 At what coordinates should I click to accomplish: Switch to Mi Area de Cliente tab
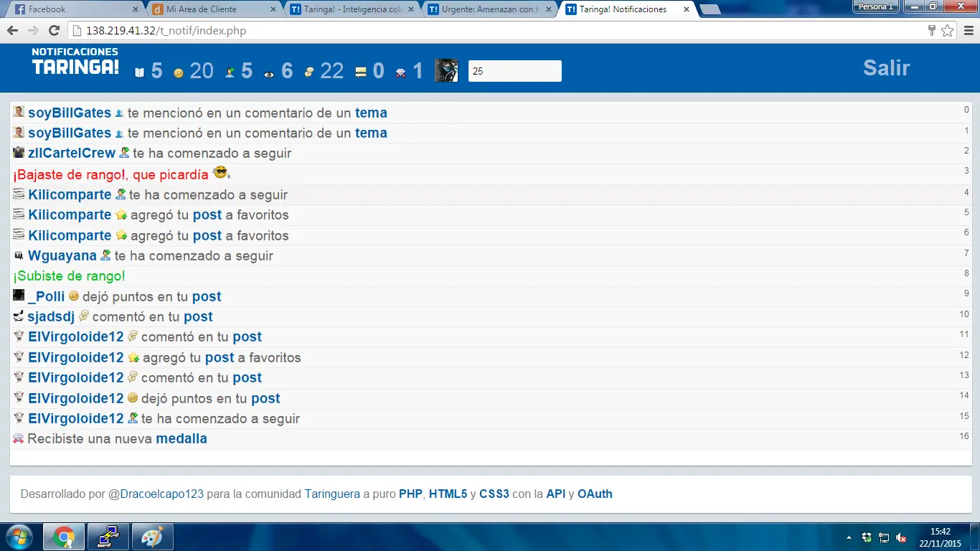tap(214, 9)
